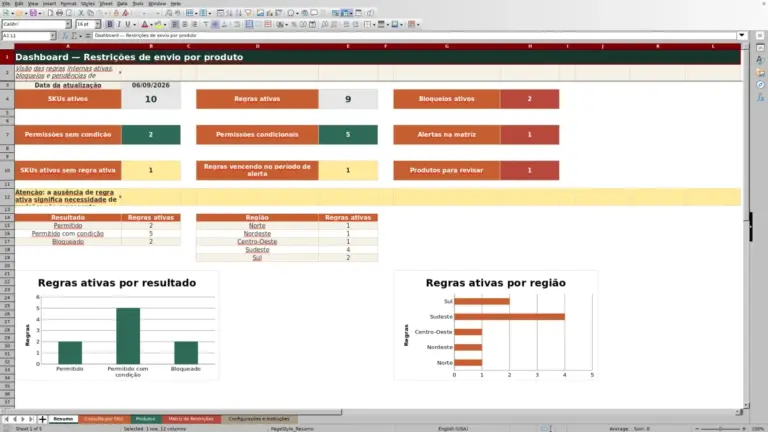Open the Insert Row dropdown arrow
The width and height of the screenshot is (768, 432).
click(x=196, y=13)
